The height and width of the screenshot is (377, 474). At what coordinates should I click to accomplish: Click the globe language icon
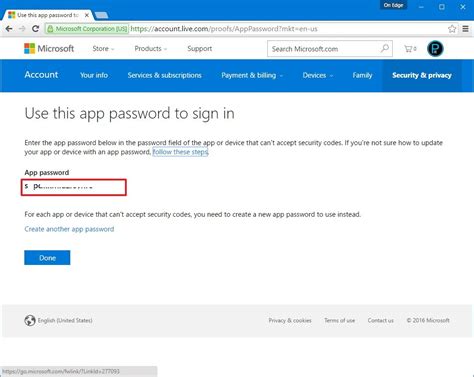pos(30,320)
